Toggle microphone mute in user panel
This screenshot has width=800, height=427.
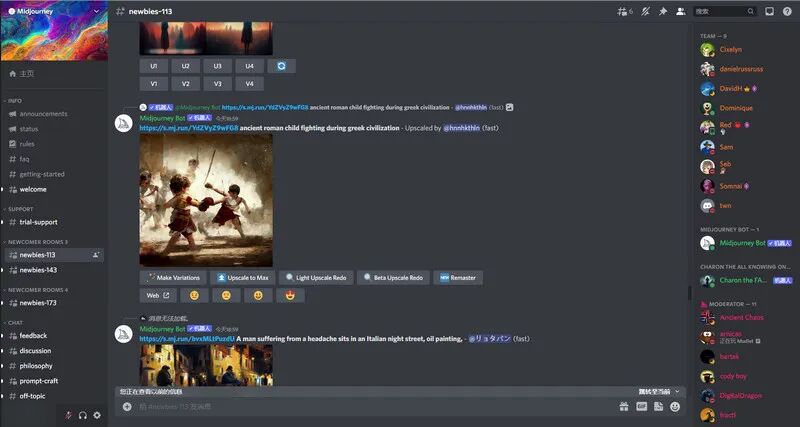[x=68, y=415]
